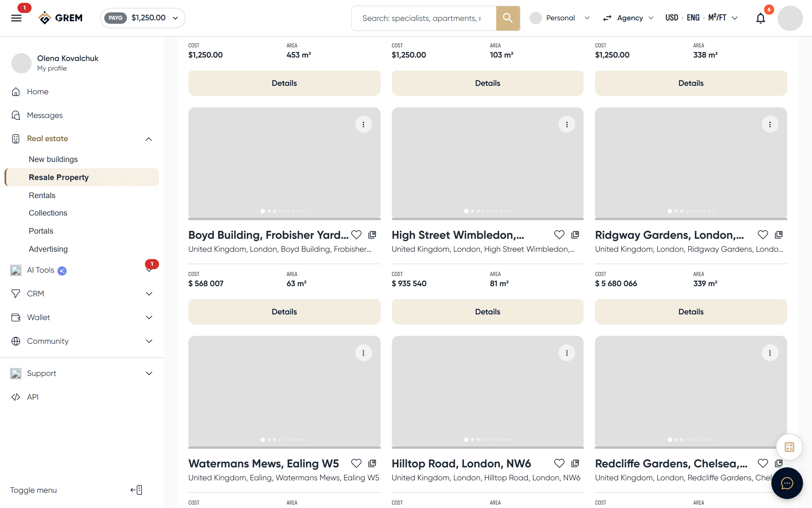Focus the search specialists input field

pos(424,18)
